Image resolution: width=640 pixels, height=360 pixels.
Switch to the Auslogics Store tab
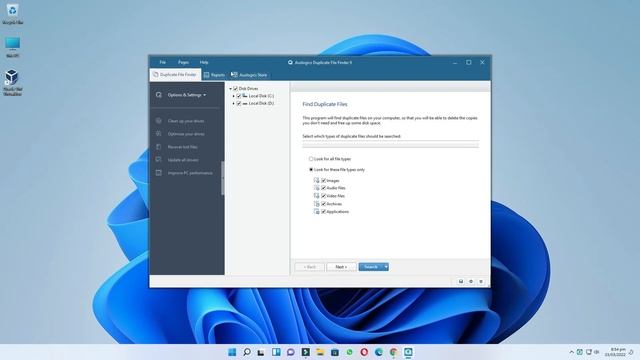[249, 75]
